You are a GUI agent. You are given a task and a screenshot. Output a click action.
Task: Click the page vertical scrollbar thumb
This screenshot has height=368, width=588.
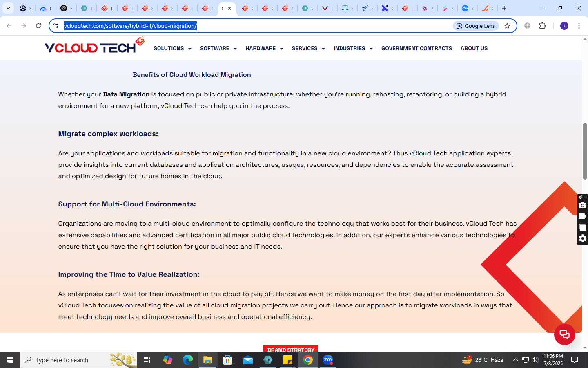pos(585,151)
